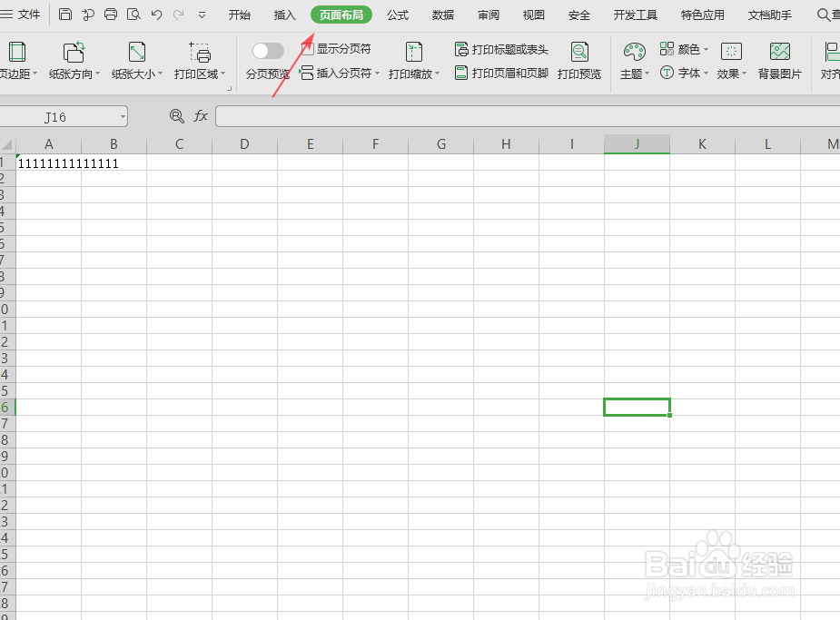Screen dimensions: 840x620
Task: Click the 背景图片 icon
Action: click(x=779, y=52)
